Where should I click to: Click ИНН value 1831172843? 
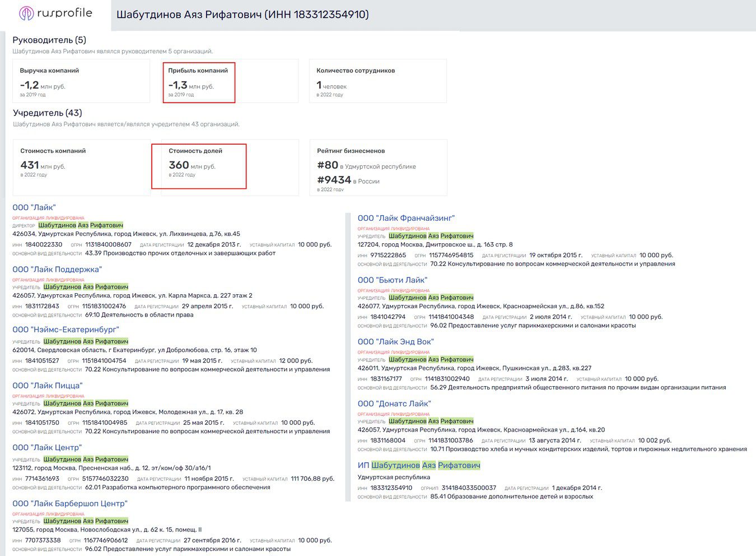(x=42, y=306)
